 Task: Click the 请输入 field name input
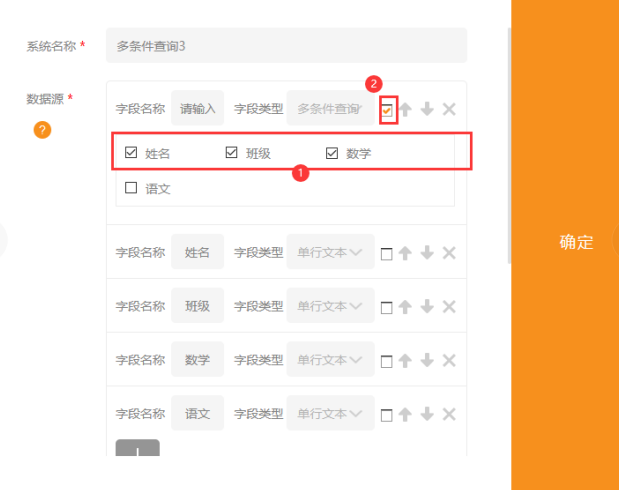coord(197,108)
